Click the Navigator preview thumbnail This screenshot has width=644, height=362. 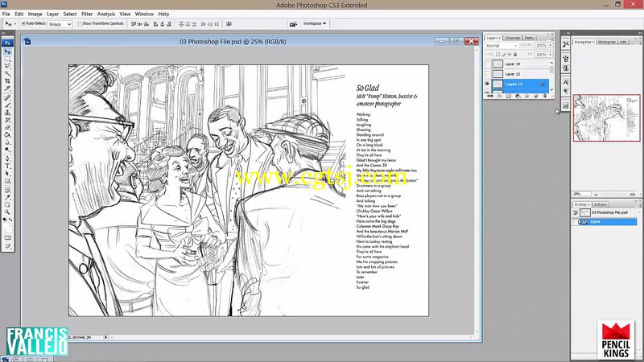[607, 118]
